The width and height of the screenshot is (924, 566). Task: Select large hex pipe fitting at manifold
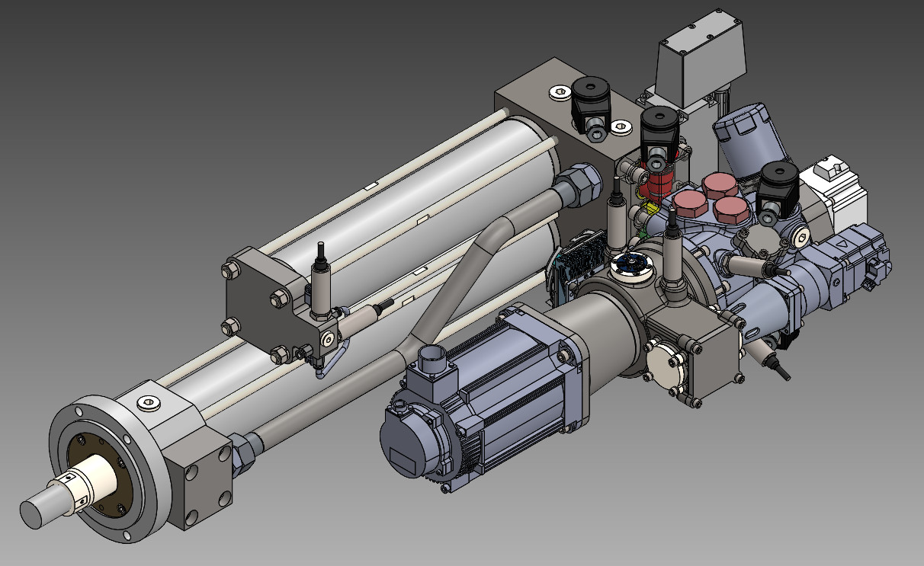point(578,187)
